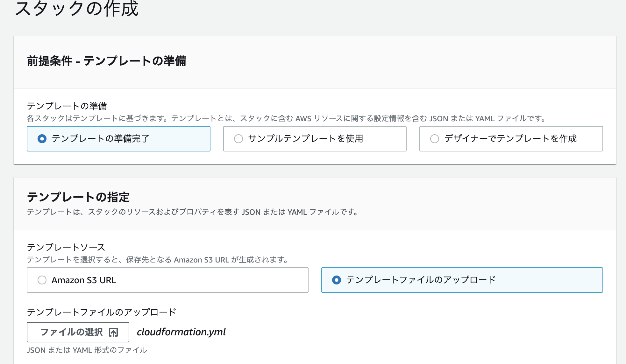The image size is (626, 364).
Task: Select テンプレートの準備完了 radio circle
Action: [x=42, y=139]
